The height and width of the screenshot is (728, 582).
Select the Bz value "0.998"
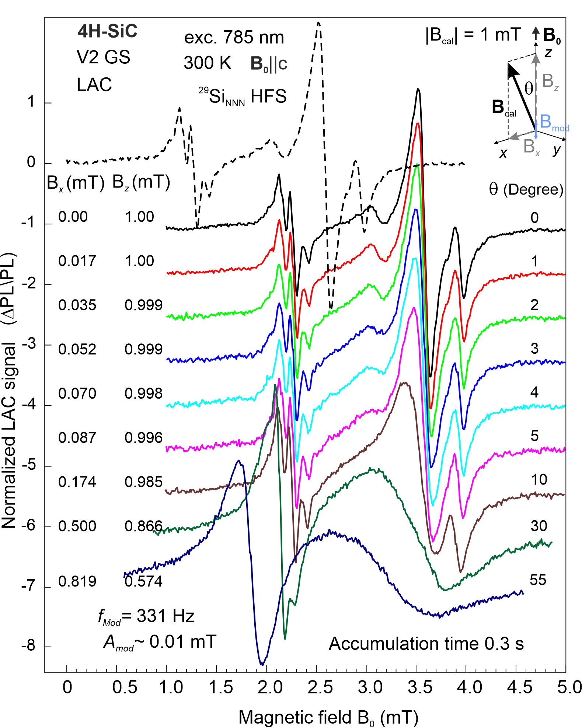[143, 394]
